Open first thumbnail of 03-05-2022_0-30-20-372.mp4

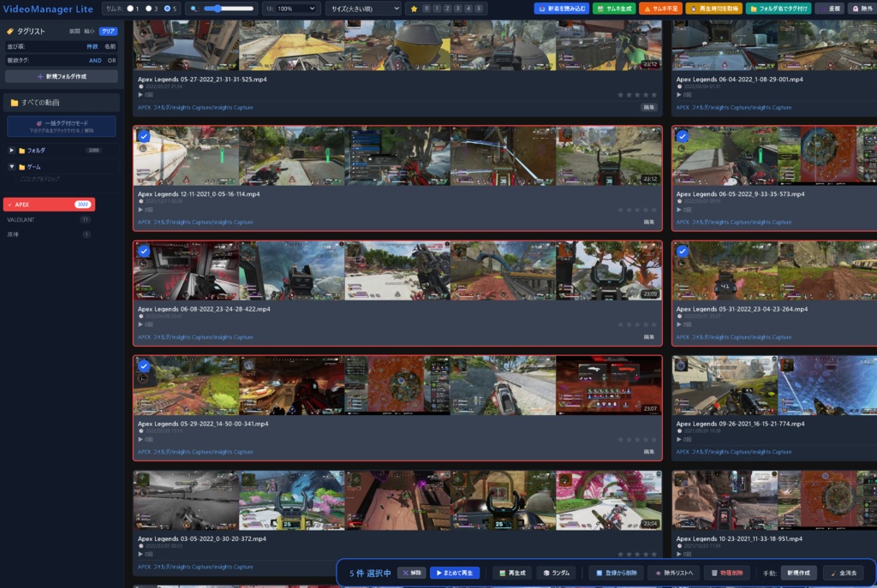click(186, 500)
